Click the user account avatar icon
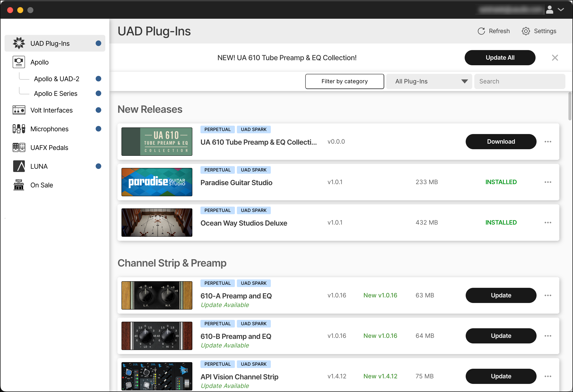 click(549, 10)
